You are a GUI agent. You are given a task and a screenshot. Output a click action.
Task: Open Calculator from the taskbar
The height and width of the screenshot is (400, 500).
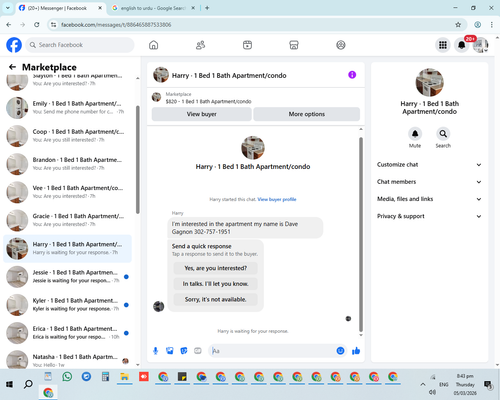(105, 377)
